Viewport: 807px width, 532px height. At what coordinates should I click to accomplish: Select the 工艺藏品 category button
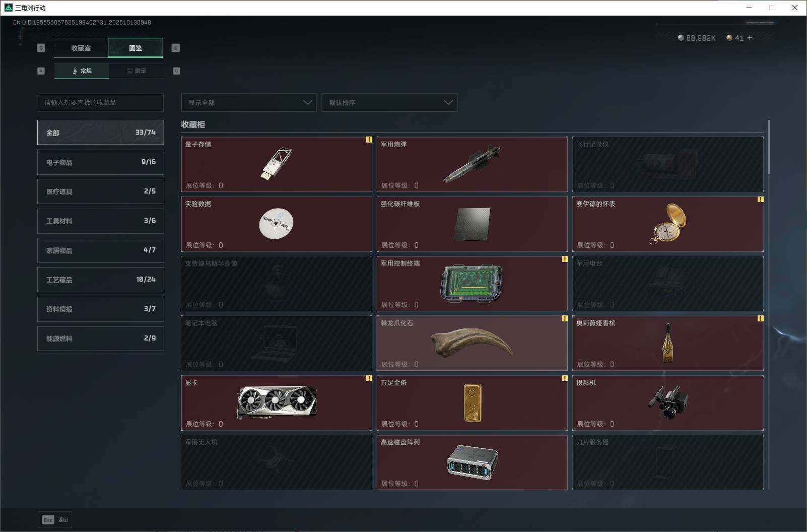click(101, 280)
